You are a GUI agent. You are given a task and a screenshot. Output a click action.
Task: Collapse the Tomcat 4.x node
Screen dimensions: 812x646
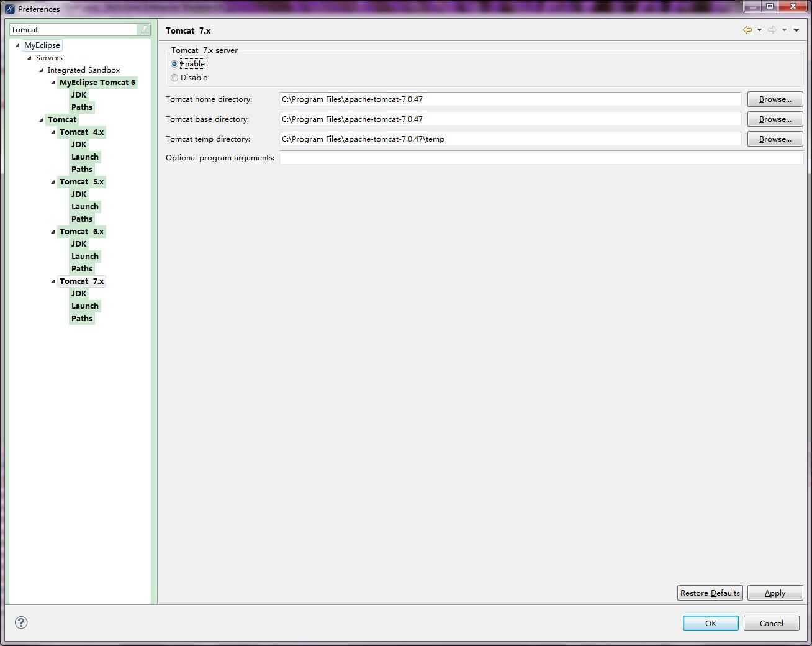pos(53,132)
